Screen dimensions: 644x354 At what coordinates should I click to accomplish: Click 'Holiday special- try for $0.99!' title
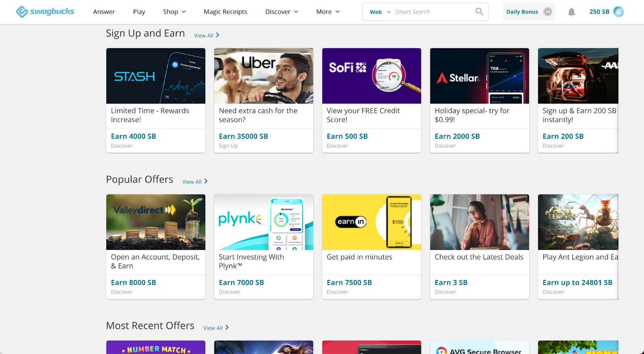click(472, 115)
